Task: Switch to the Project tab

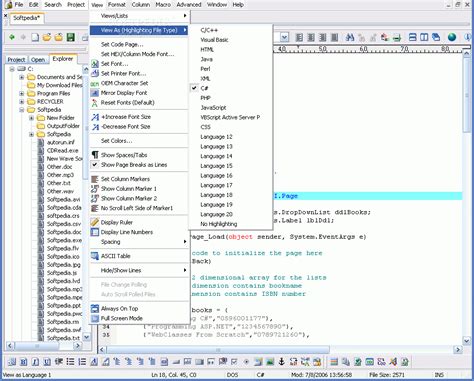Action: (x=16, y=60)
